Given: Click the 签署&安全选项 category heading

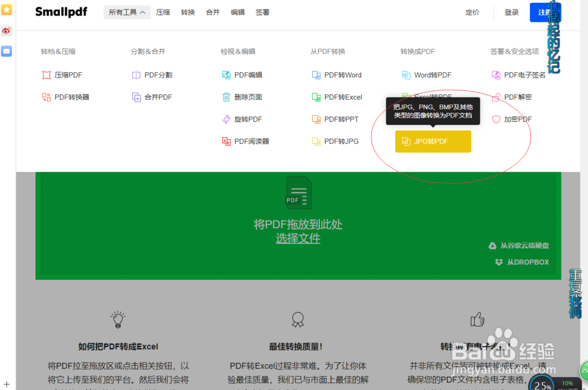Looking at the screenshot, I should [x=514, y=51].
